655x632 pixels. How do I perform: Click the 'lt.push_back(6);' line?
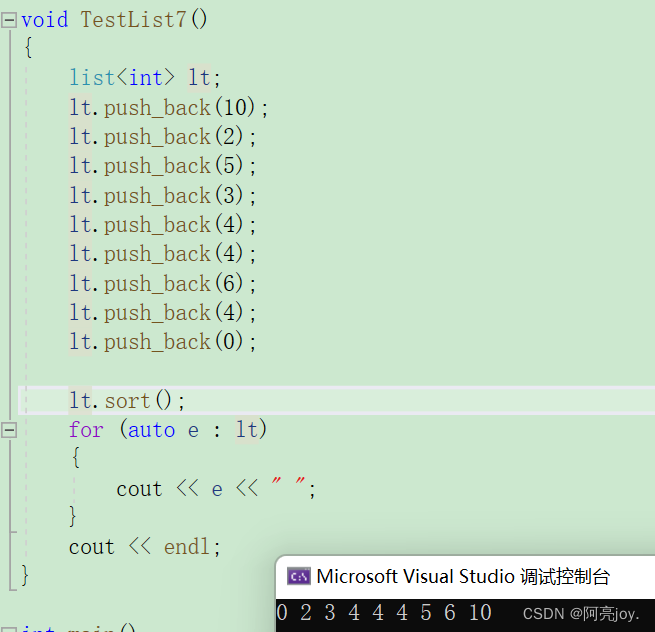[162, 284]
